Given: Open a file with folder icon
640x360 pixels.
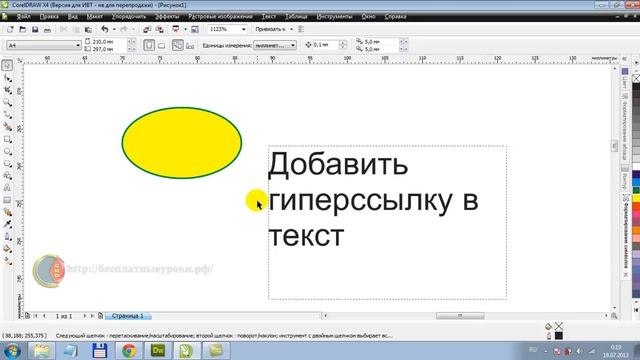Looking at the screenshot, I should pyautogui.click(x=22, y=29).
